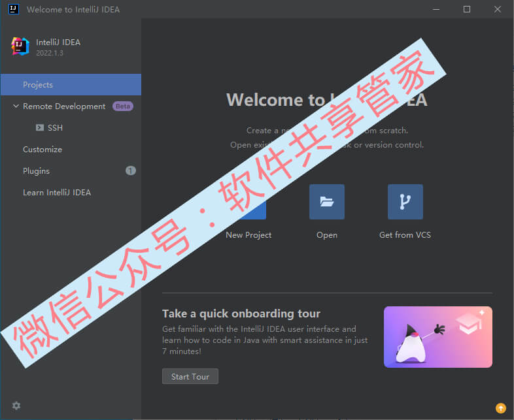
Task: Click the 2022.1.3 version text
Action: pos(50,53)
